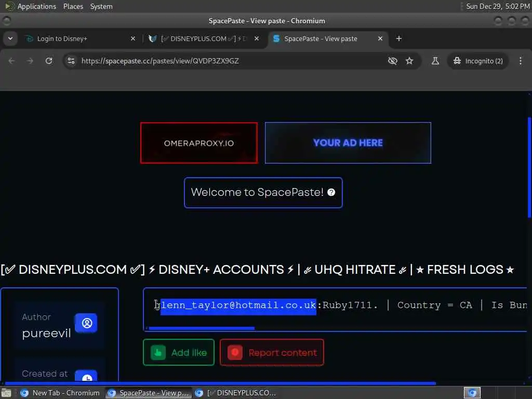Image resolution: width=532 pixels, height=399 pixels.
Task: Switch to SpacePaste taskbar window entry
Action: point(148,393)
